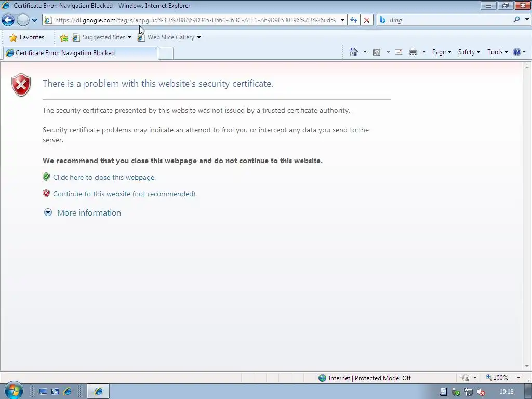Click the search magnifier icon
The image size is (532, 399).
(x=516, y=20)
